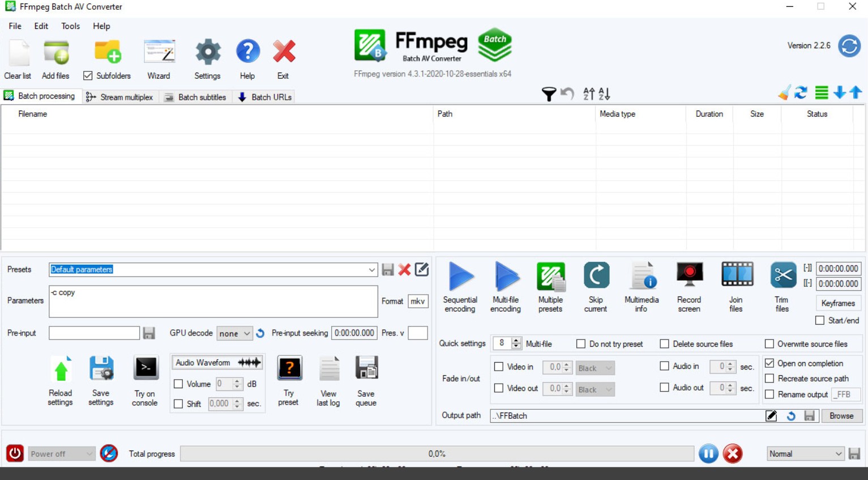This screenshot has height=480, width=868.
Task: Click Skip current icon
Action: [x=596, y=275]
